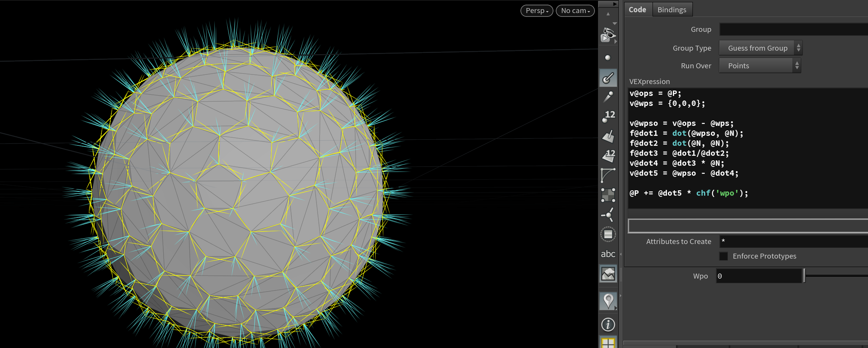Screen dimensions: 868x348
Task: Switch to the Bindings tab
Action: [672, 10]
